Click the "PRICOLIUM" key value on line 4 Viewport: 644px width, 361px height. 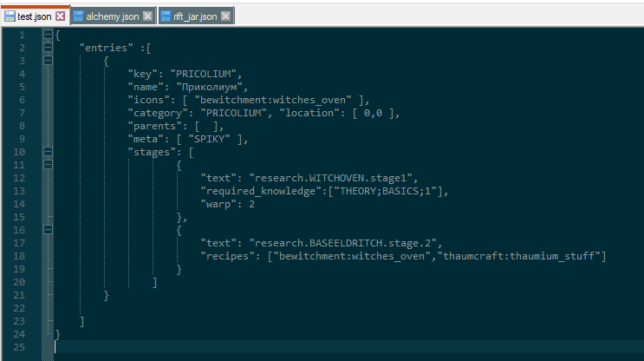[204, 74]
